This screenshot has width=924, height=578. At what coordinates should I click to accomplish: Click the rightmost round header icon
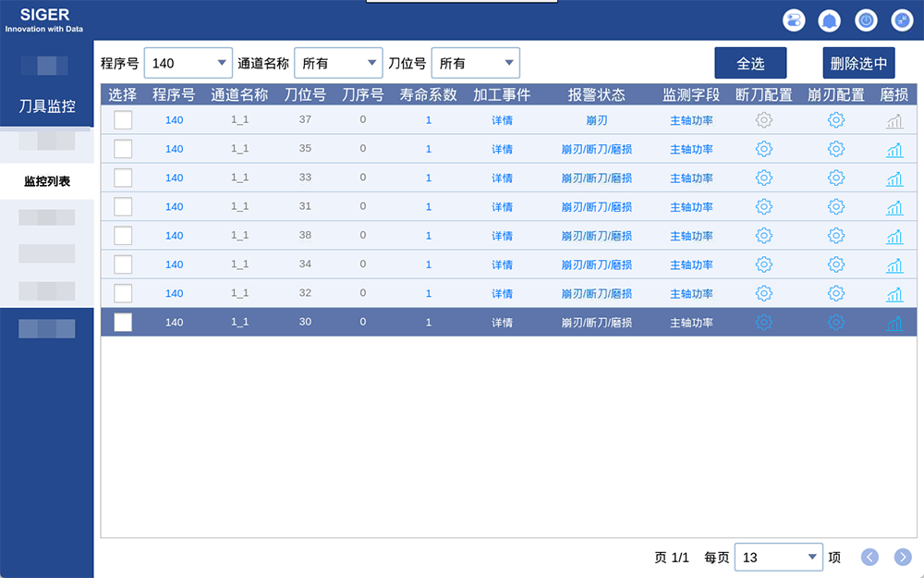[902, 20]
